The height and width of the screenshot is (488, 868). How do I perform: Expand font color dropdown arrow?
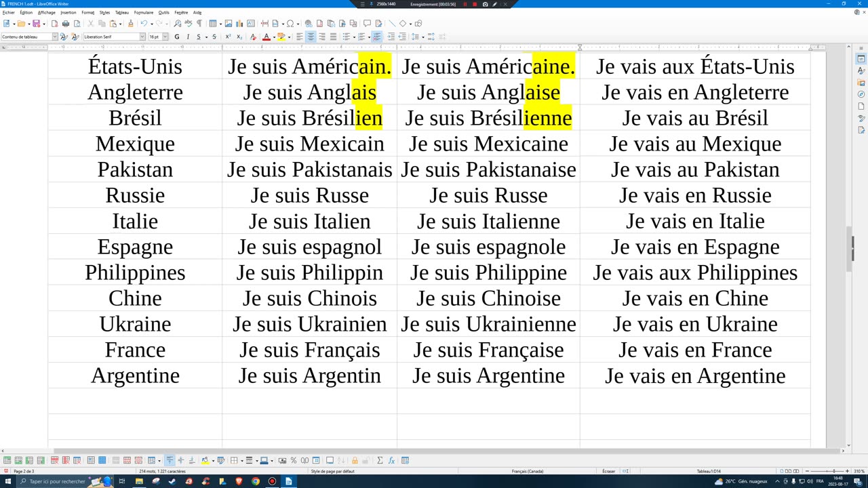273,37
